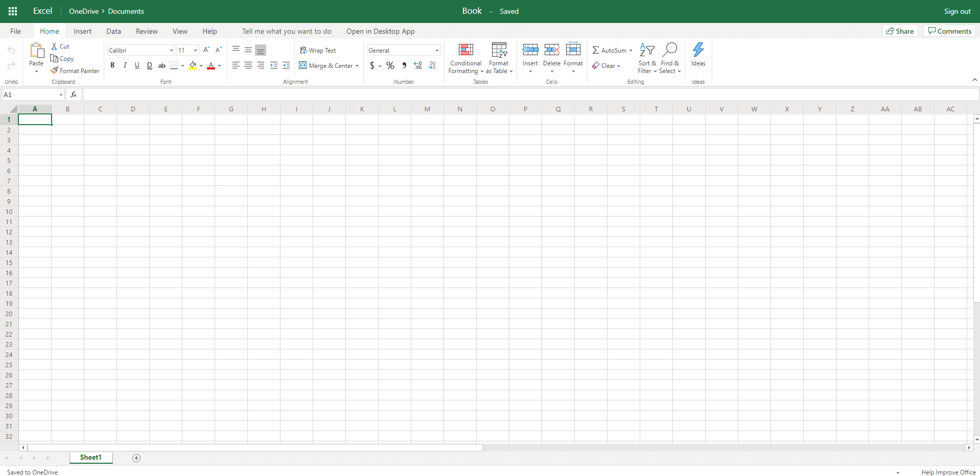Click the Sort & Filter icon

tap(647, 50)
